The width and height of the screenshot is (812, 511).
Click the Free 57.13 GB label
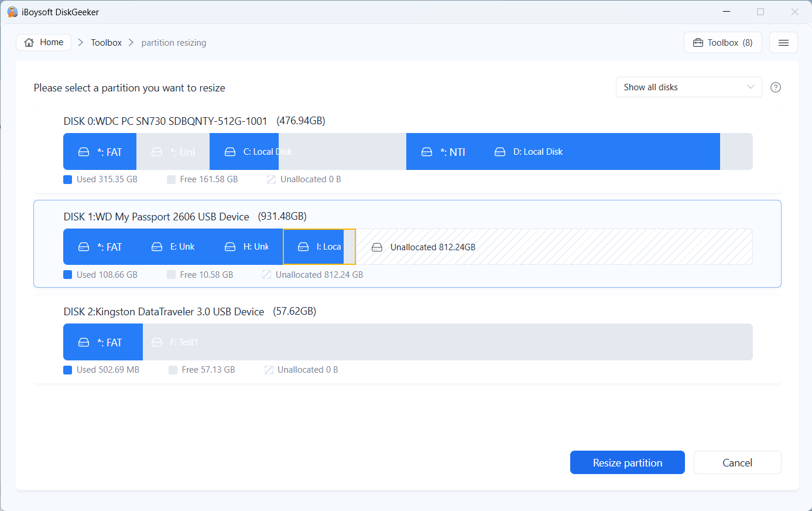click(208, 370)
